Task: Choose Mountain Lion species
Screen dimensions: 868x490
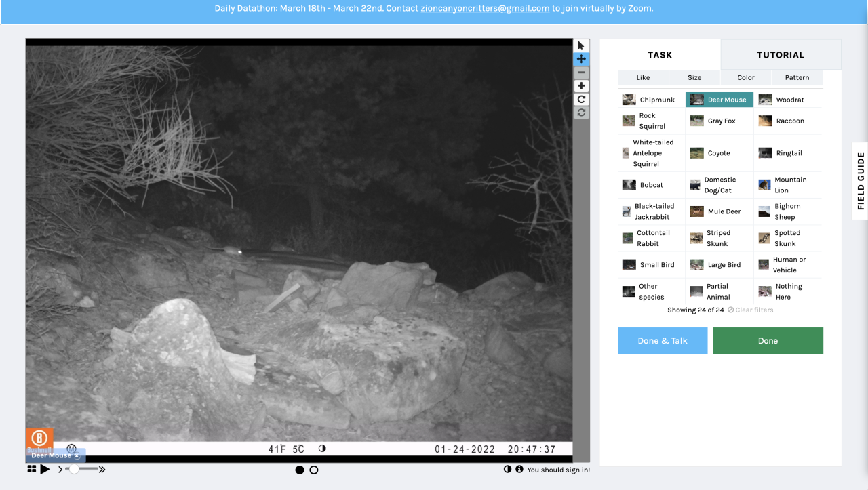Action: [x=788, y=185]
